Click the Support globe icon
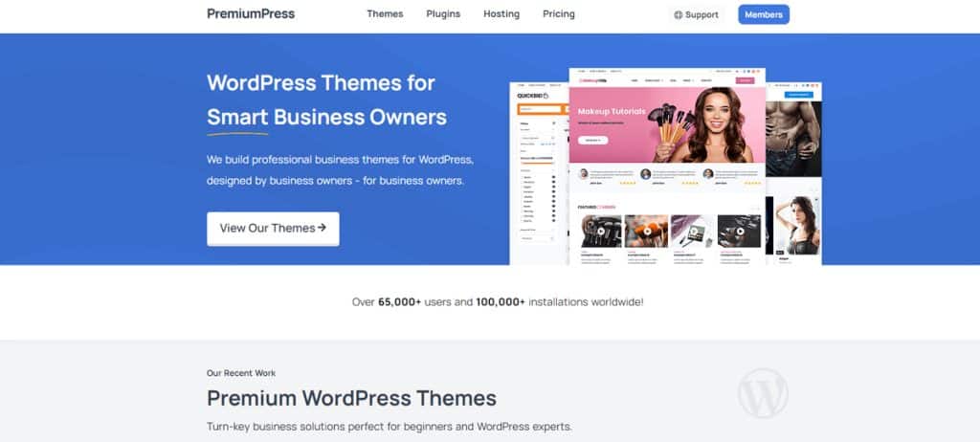The width and height of the screenshot is (980, 442). point(679,15)
